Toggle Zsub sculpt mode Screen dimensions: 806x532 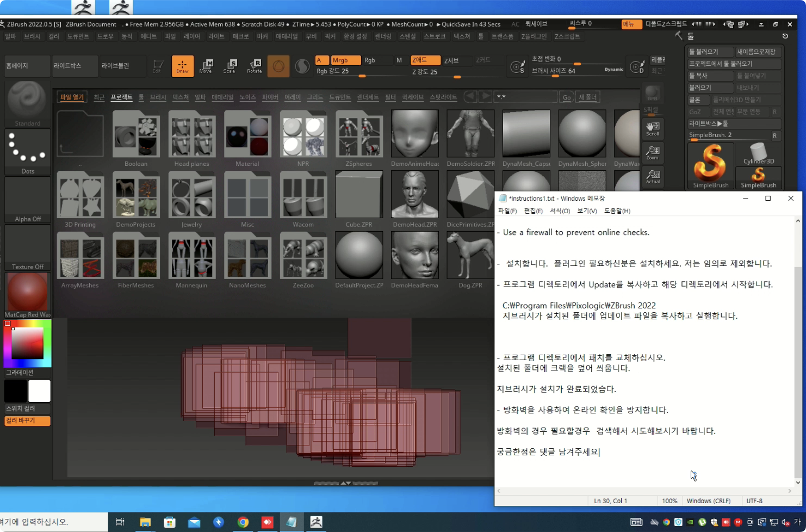pyautogui.click(x=451, y=60)
